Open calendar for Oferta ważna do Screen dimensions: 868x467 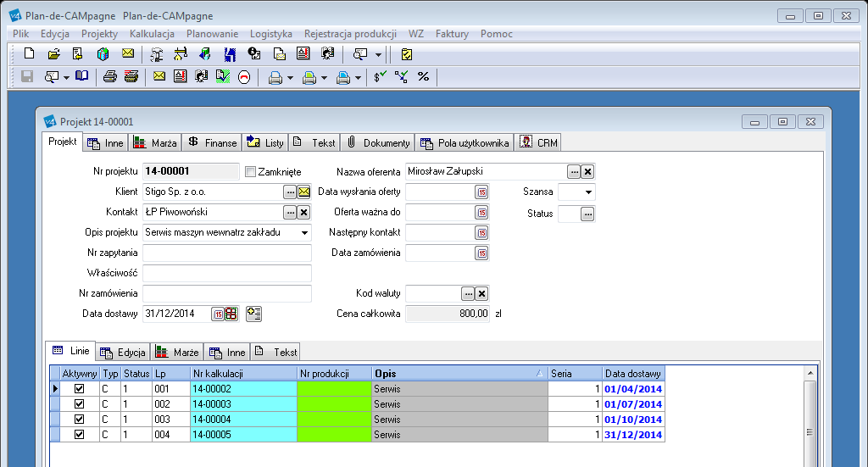tap(481, 213)
